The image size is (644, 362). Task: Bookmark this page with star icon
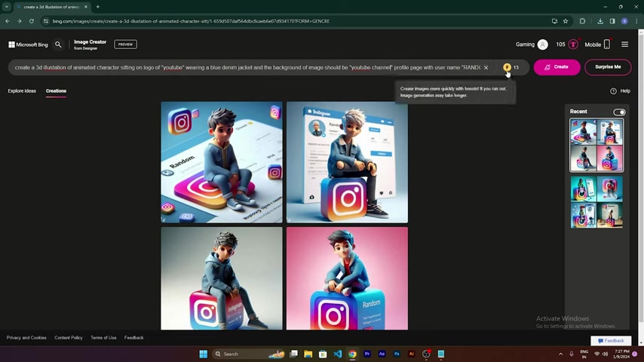pos(566,21)
